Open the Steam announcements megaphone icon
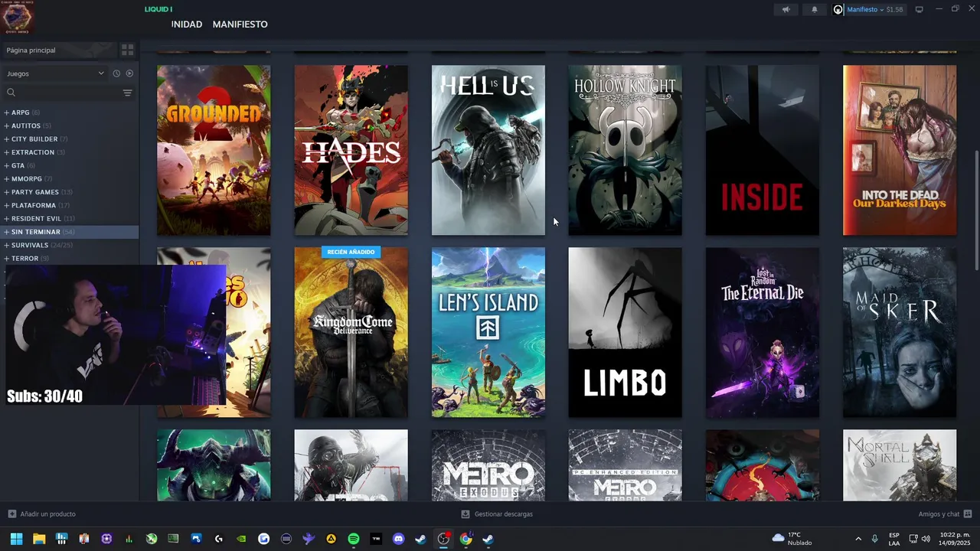Viewport: 980px width, 551px height. click(786, 9)
